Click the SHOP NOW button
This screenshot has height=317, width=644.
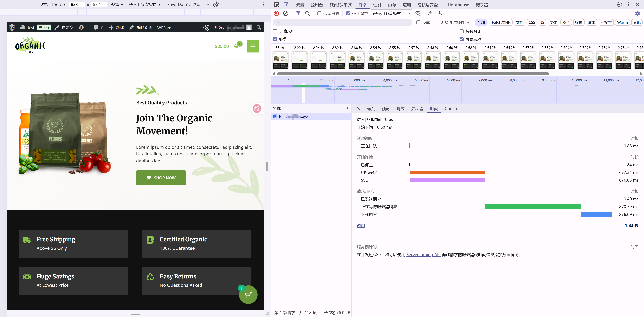click(161, 178)
